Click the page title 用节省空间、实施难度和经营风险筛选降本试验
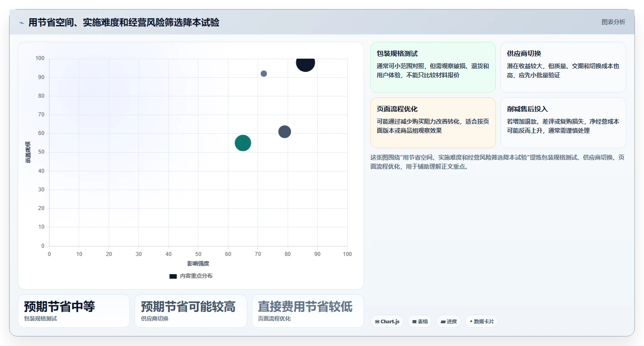 (124, 22)
